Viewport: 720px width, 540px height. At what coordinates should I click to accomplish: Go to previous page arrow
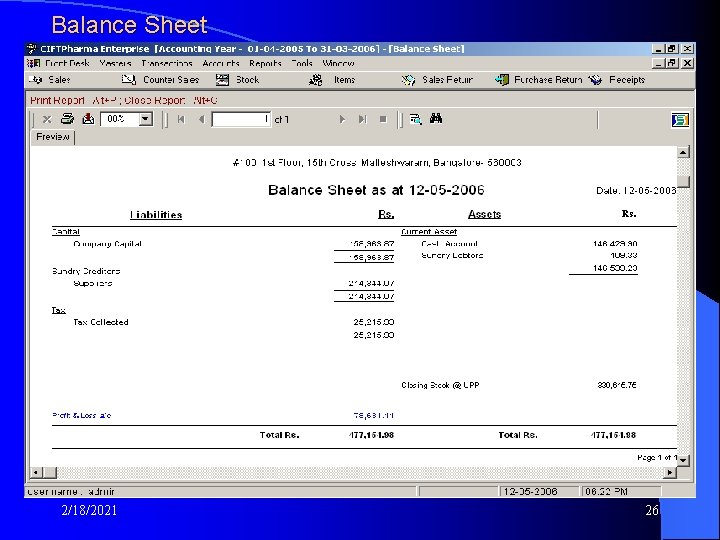(x=201, y=119)
